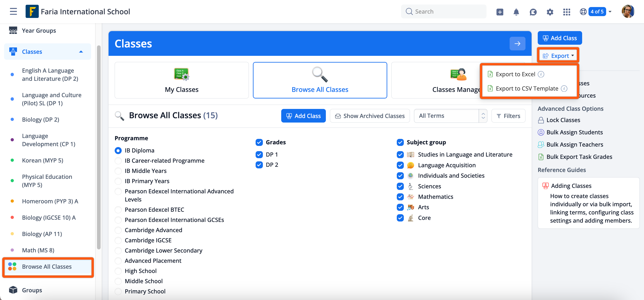Collapse the Classes sidebar section
Viewport: 644px width, 300px height.
coord(81,52)
